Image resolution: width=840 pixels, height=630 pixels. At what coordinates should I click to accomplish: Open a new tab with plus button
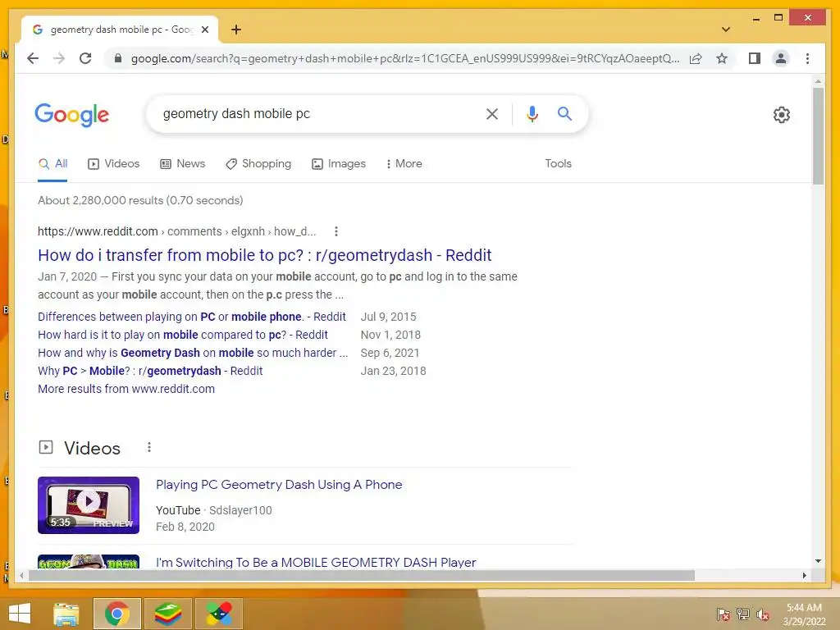tap(235, 30)
